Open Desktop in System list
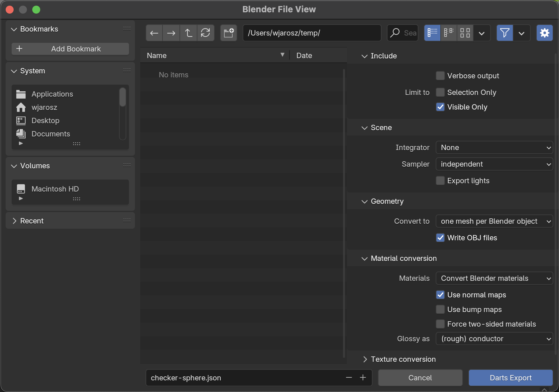Viewport: 559px width, 392px height. [x=46, y=120]
